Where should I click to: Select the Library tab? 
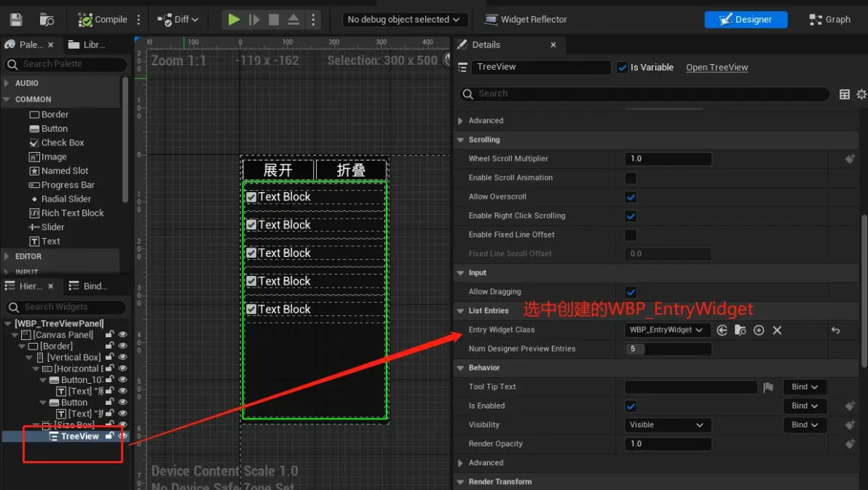(x=87, y=45)
